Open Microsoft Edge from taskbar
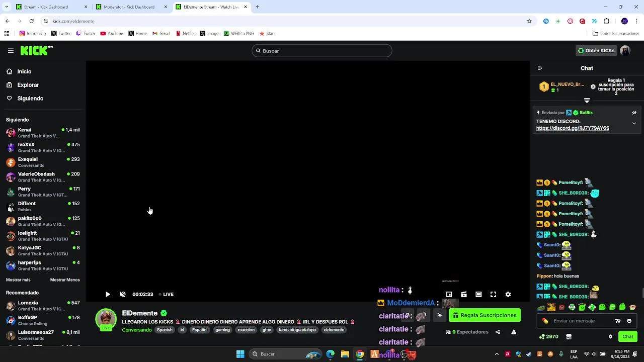Viewport: 644px width, 362px height. (330, 354)
